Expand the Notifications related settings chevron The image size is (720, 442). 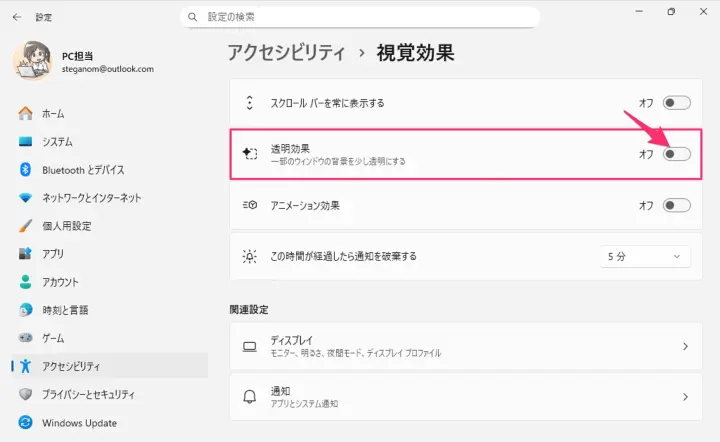click(x=685, y=397)
